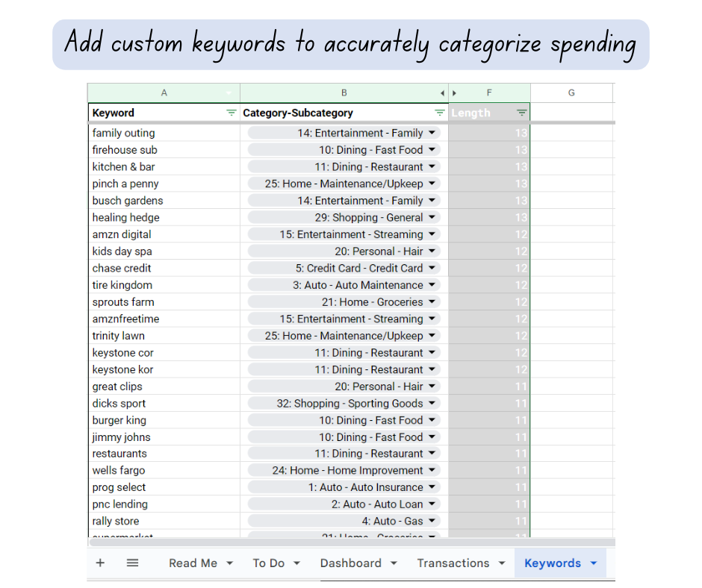Image resolution: width=702 pixels, height=588 pixels.
Task: Select the 'keystone kor' keyword cell
Action: point(164,369)
